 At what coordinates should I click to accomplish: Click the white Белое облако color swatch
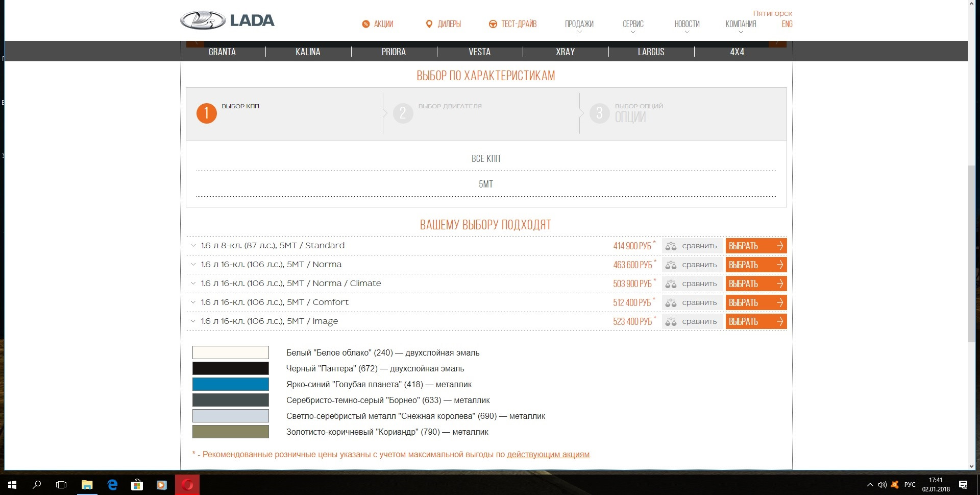pyautogui.click(x=231, y=352)
